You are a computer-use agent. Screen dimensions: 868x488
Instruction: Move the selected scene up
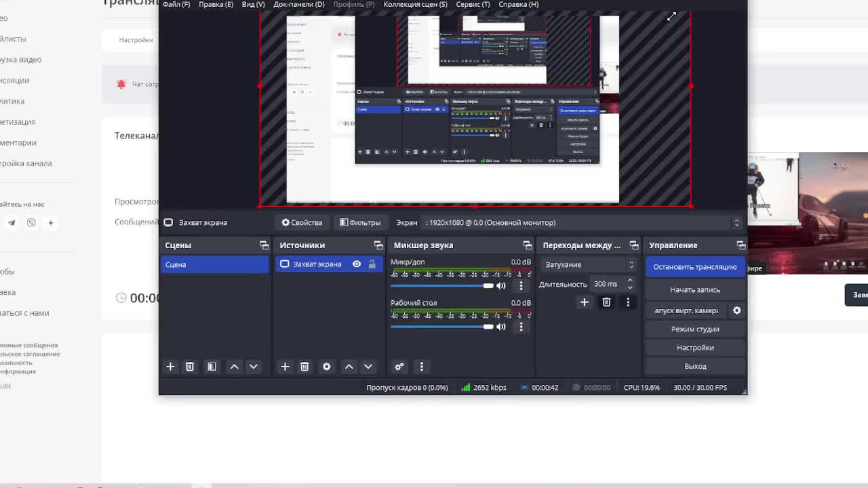[x=234, y=367]
